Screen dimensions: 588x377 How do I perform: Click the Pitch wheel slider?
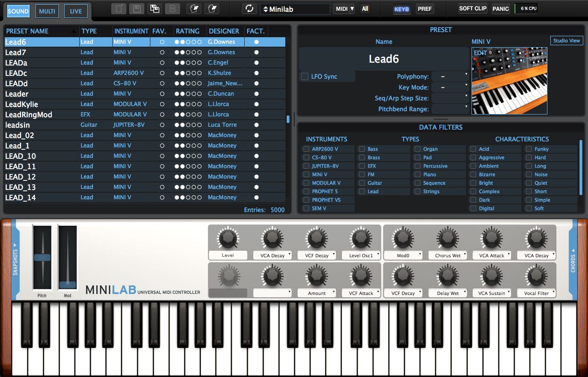(x=42, y=257)
